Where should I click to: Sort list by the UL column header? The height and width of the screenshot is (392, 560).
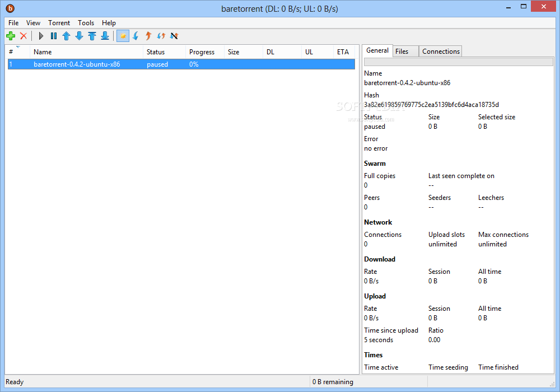tap(318, 52)
